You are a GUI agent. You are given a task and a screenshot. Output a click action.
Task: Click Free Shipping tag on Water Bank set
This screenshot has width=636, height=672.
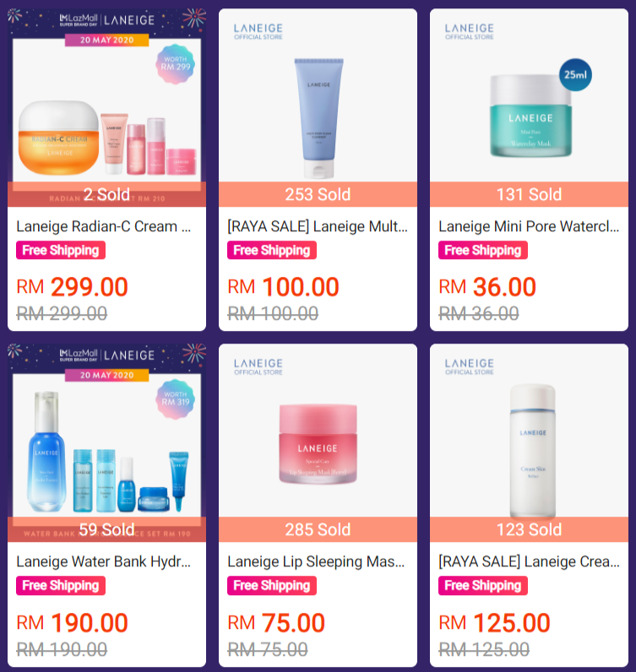[x=61, y=585]
